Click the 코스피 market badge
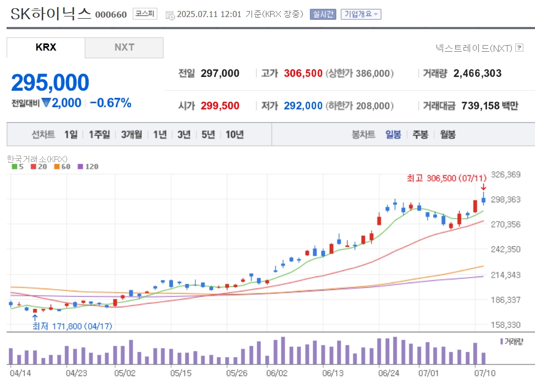 pyautogui.click(x=145, y=14)
